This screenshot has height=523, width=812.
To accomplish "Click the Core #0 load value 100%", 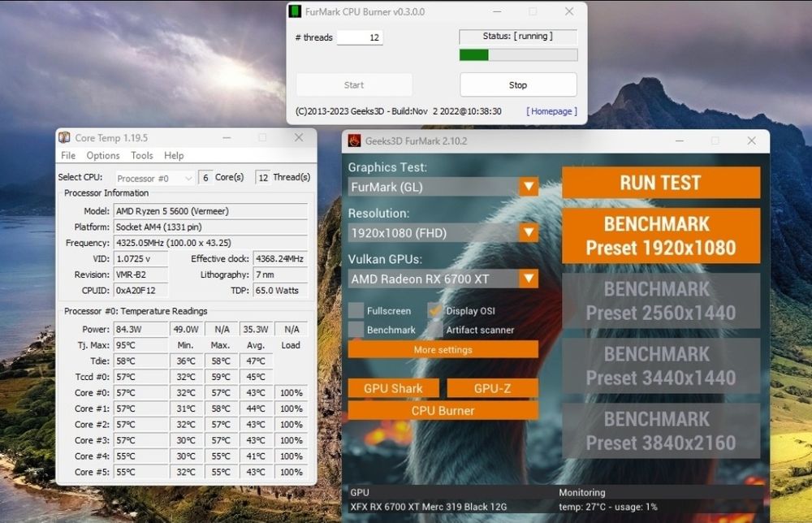I will 291,393.
